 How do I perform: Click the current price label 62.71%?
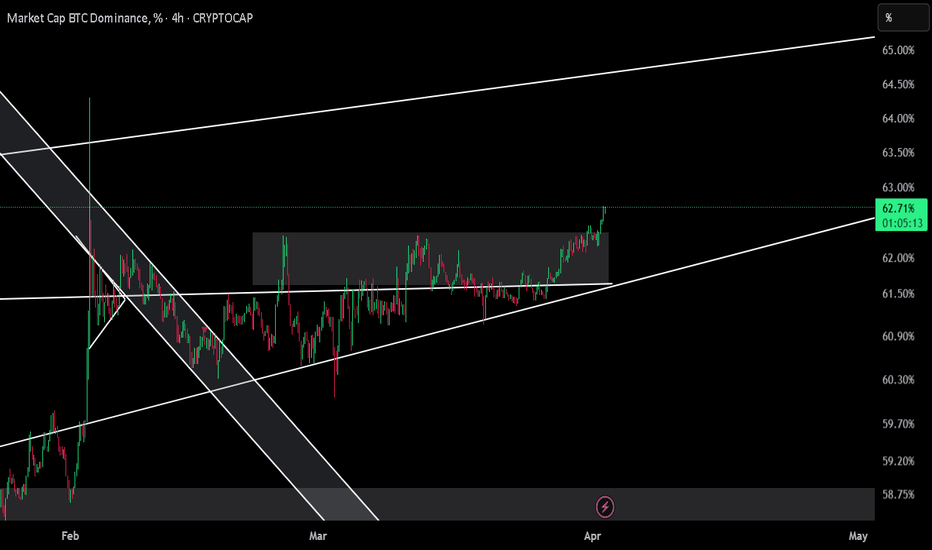pyautogui.click(x=898, y=208)
